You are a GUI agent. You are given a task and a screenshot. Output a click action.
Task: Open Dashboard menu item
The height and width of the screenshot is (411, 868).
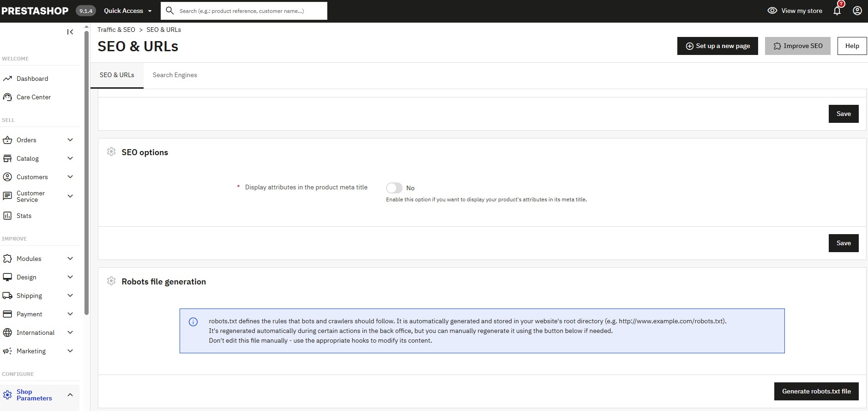(40, 79)
